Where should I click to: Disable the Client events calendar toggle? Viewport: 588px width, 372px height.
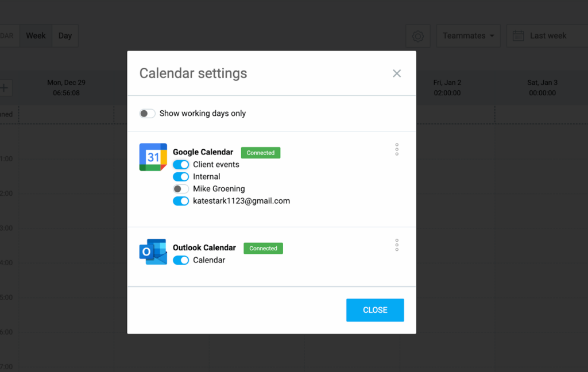181,165
